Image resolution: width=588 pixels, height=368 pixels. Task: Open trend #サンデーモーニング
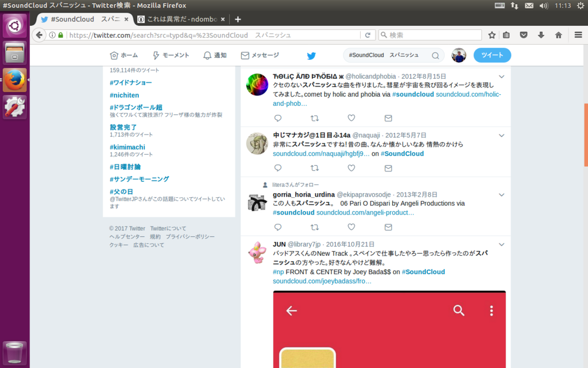[139, 179]
